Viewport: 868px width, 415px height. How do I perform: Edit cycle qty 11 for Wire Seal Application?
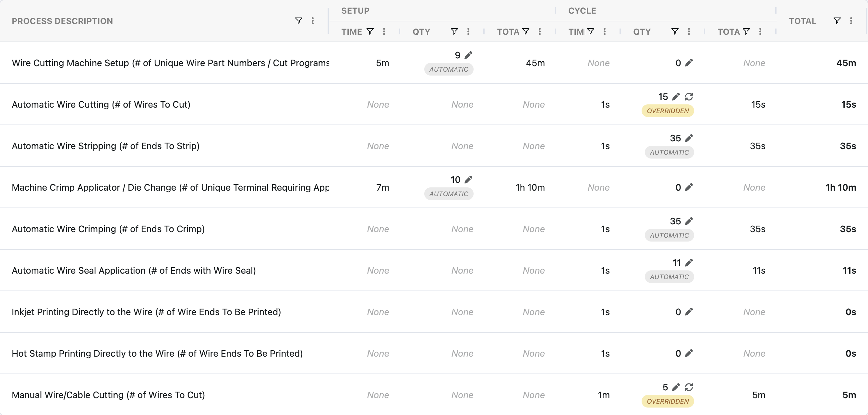(x=689, y=262)
